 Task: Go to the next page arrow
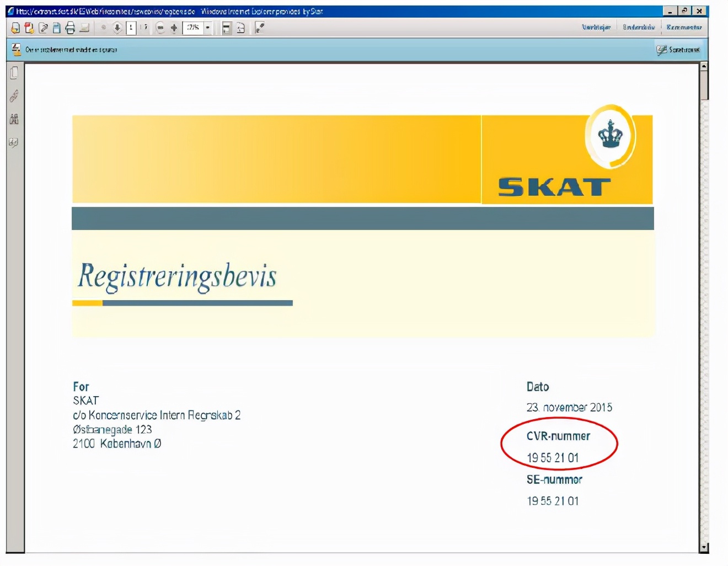(117, 28)
